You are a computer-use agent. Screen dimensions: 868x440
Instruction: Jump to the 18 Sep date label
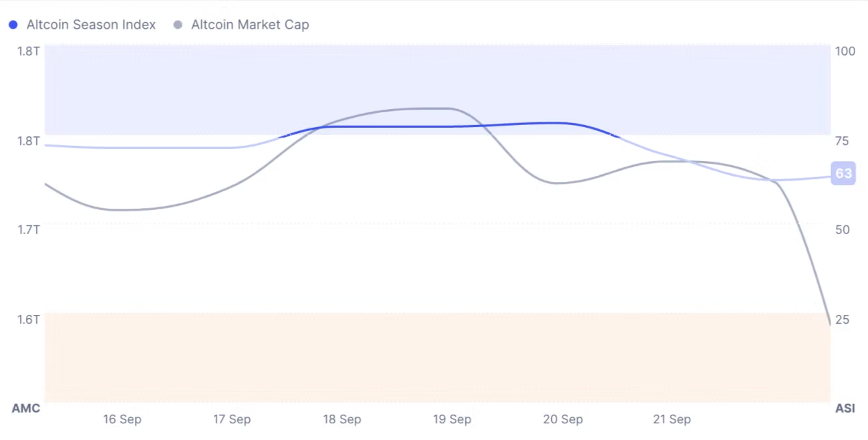[x=342, y=419]
